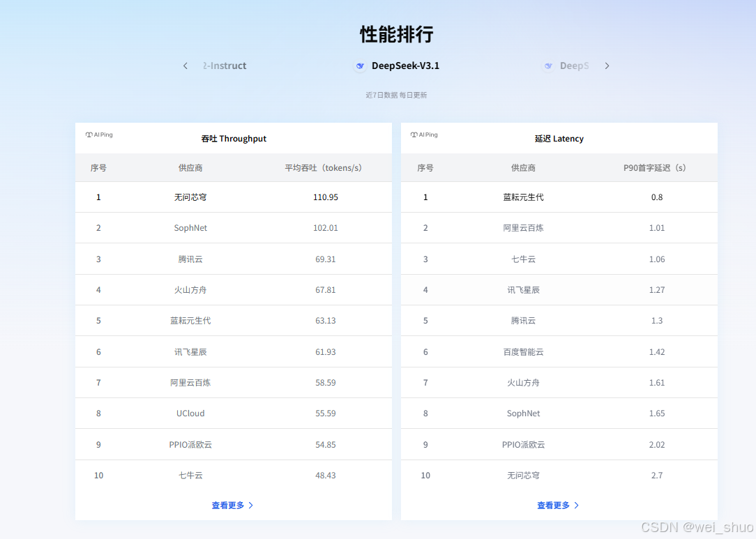Image resolution: width=756 pixels, height=539 pixels.
Task: Switch to the next DeepS model tab
Action: pos(566,66)
